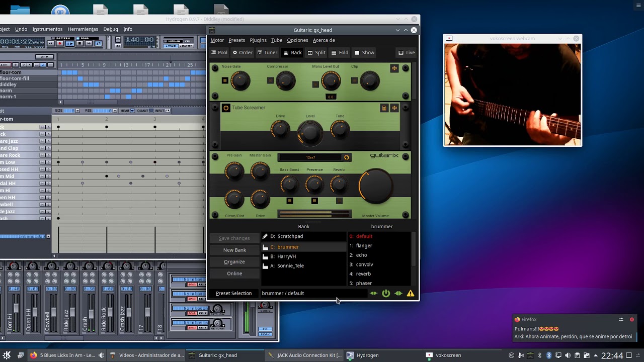Click the Guitarix green power icon
Image resolution: width=644 pixels, height=362 pixels.
coord(386,293)
